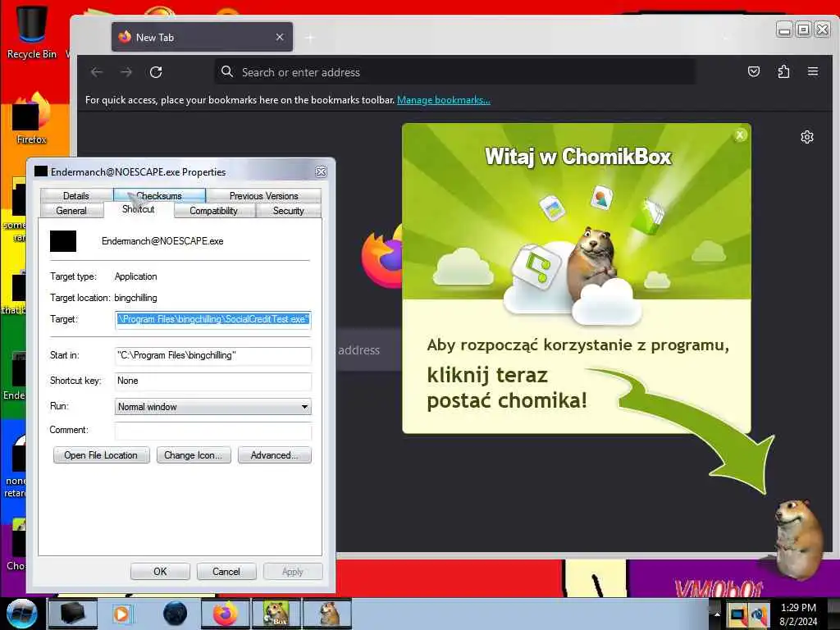Click the Advanced button
The height and width of the screenshot is (630, 840).
click(x=274, y=455)
